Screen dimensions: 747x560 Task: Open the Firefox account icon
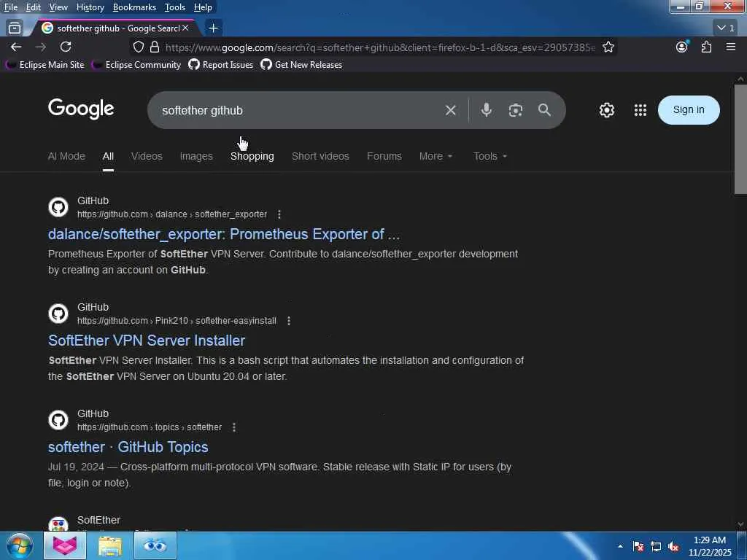coord(682,47)
